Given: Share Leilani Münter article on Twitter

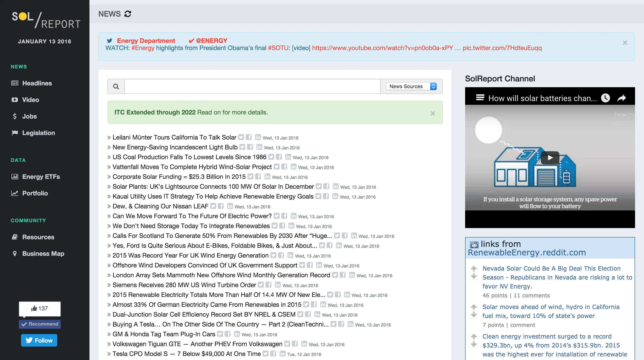Looking at the screenshot, I should pos(241,137).
